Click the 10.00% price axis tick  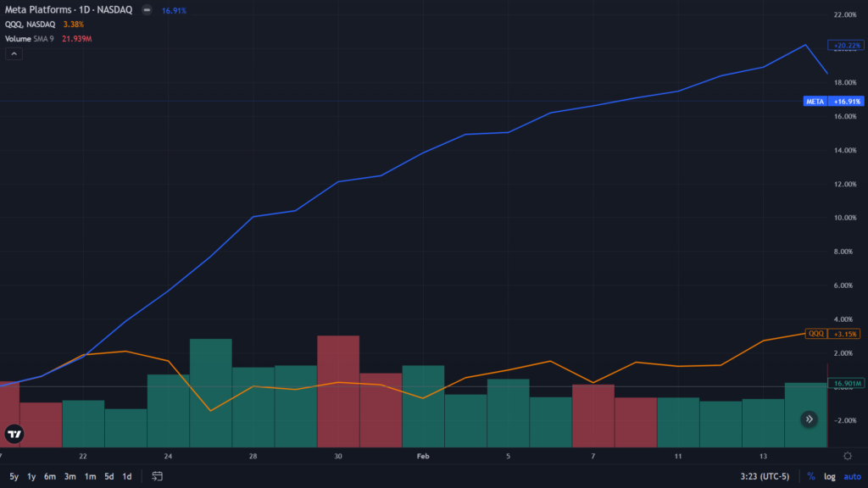tap(845, 218)
